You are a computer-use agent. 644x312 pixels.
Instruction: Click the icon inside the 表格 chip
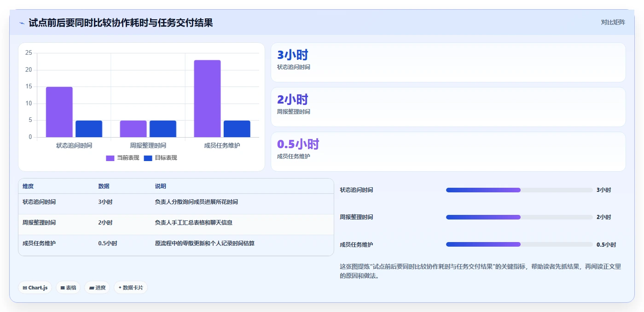(x=62, y=288)
